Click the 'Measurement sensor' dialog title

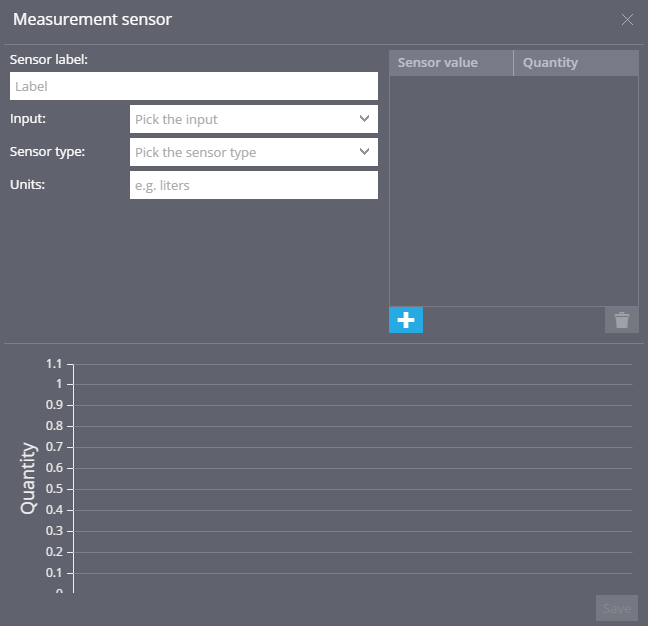pos(92,19)
